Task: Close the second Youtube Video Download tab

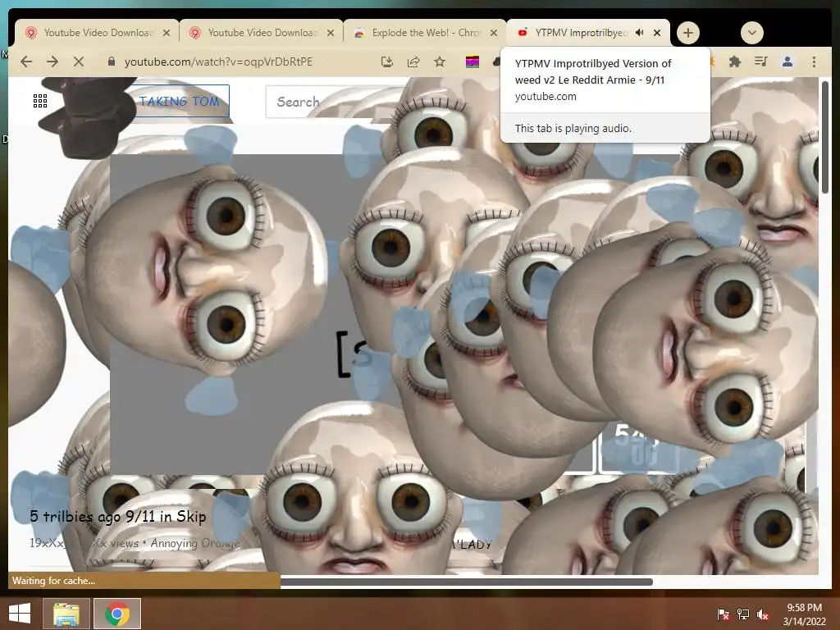Action: [x=331, y=33]
